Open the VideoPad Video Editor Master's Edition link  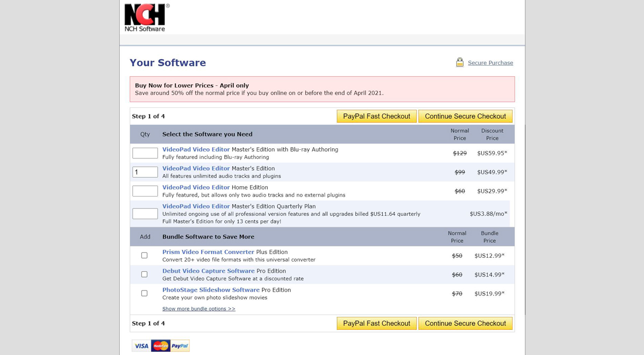pos(196,168)
